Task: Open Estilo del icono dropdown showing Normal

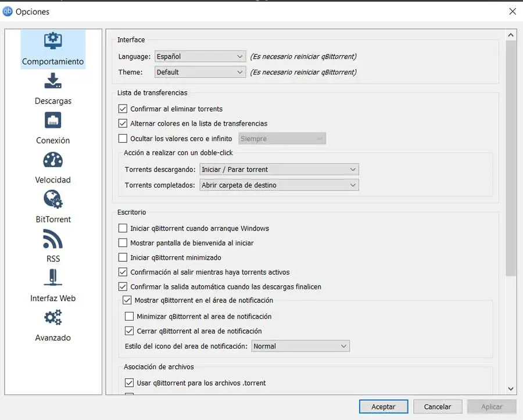Action: tap(300, 346)
